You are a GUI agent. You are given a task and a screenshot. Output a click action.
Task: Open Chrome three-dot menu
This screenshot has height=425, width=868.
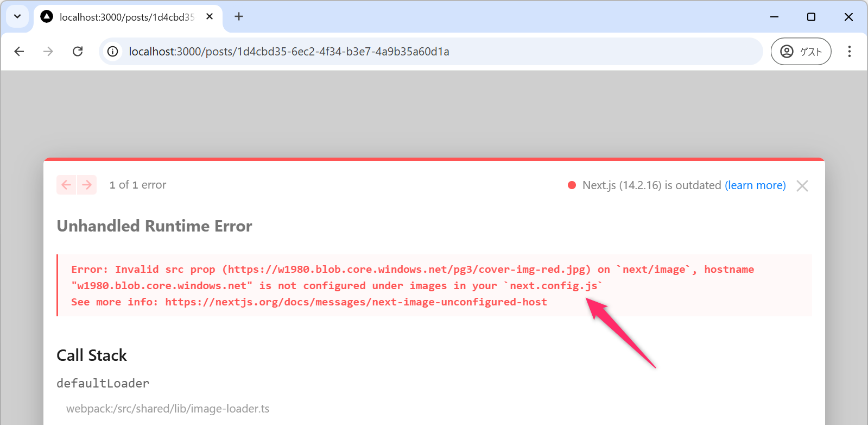click(x=849, y=52)
